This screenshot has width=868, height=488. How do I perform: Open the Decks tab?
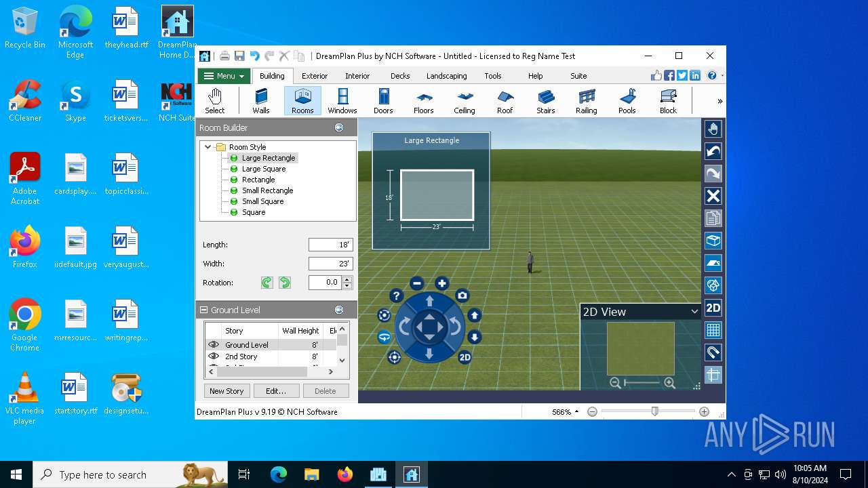400,76
